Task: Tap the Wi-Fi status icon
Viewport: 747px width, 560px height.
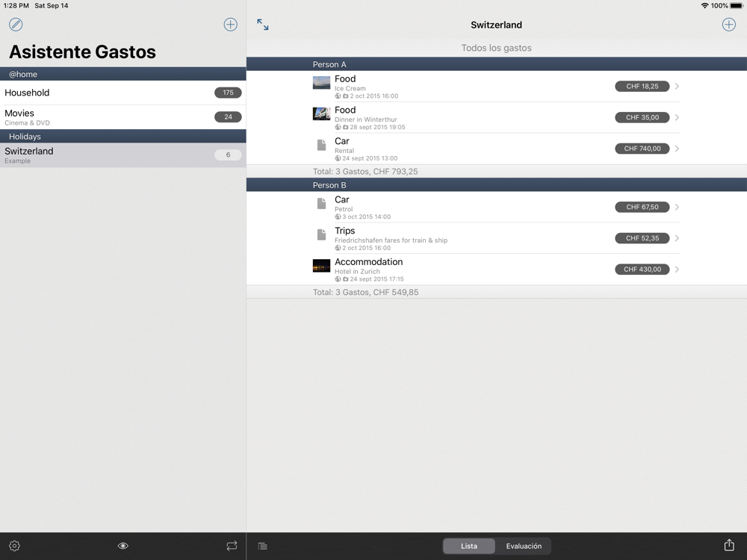Action: pyautogui.click(x=704, y=6)
